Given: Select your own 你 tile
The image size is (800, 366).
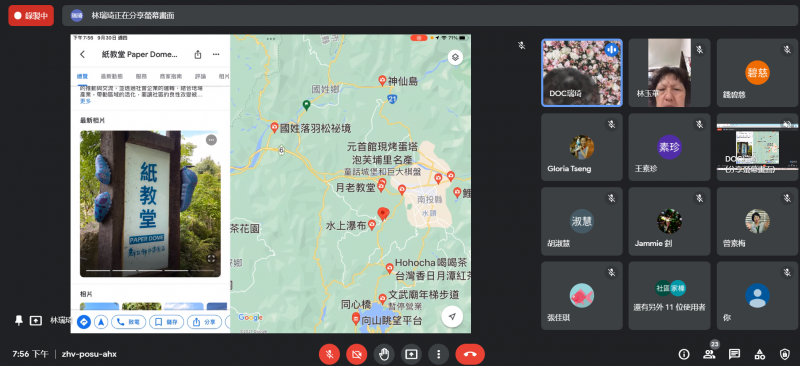Looking at the screenshot, I should click(757, 296).
